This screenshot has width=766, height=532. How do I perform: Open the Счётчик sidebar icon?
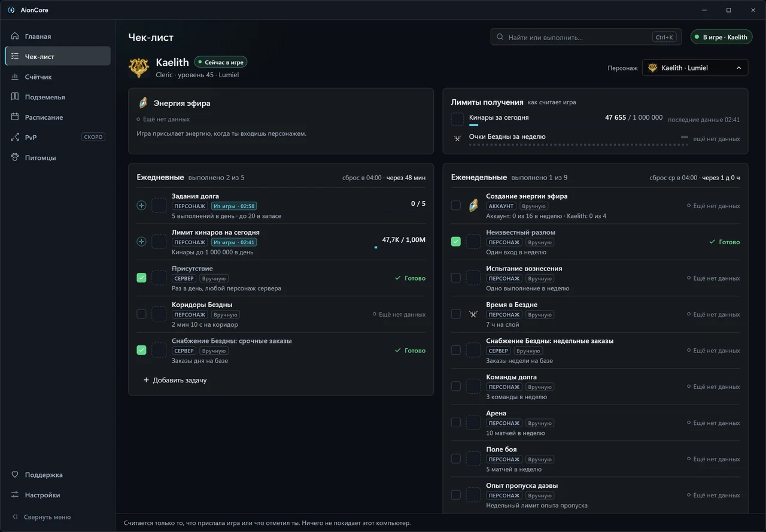pos(15,77)
